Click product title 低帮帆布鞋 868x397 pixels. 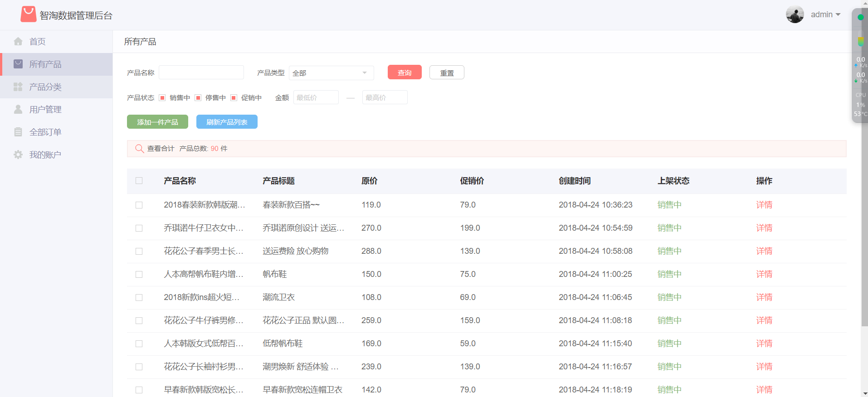(283, 344)
